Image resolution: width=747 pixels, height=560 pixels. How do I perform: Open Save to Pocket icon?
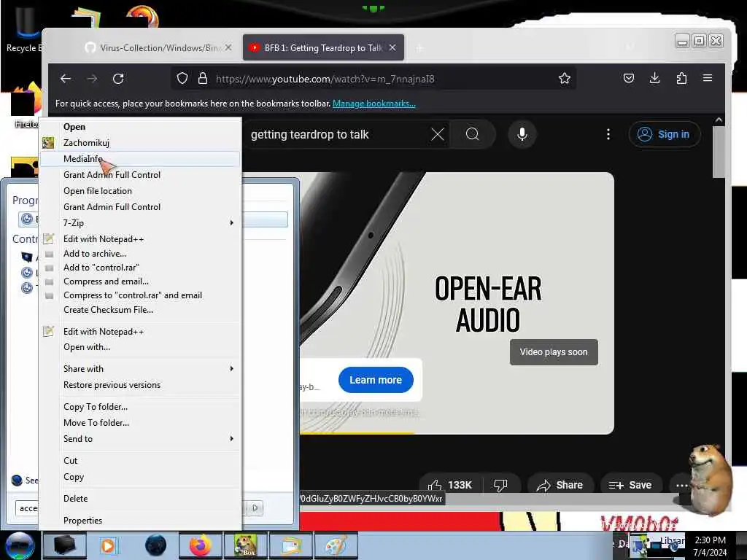click(x=629, y=78)
